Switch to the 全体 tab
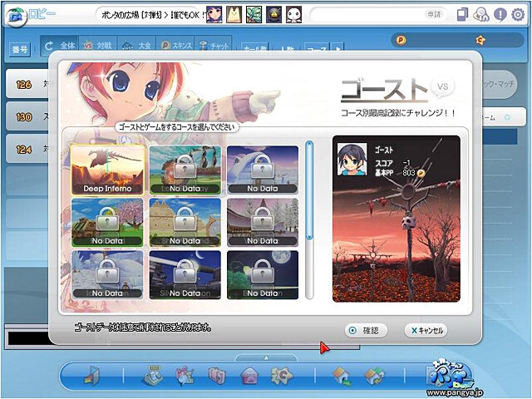The image size is (532, 399). (60, 45)
